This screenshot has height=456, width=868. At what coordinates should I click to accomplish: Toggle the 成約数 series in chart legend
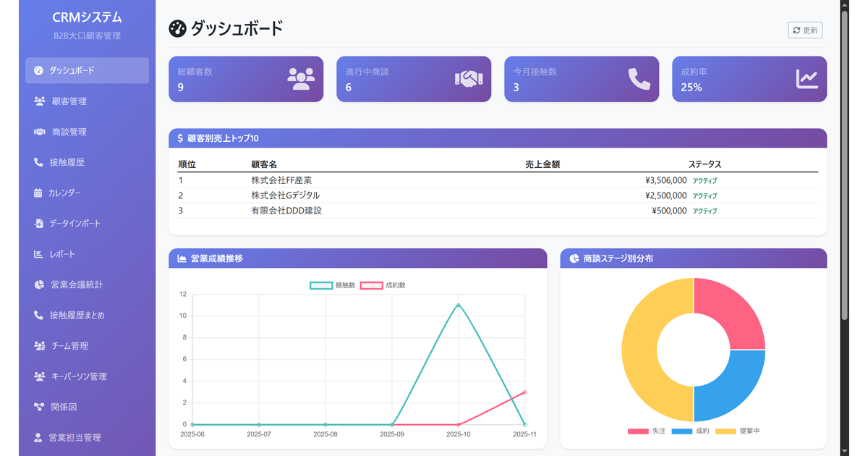click(x=383, y=285)
